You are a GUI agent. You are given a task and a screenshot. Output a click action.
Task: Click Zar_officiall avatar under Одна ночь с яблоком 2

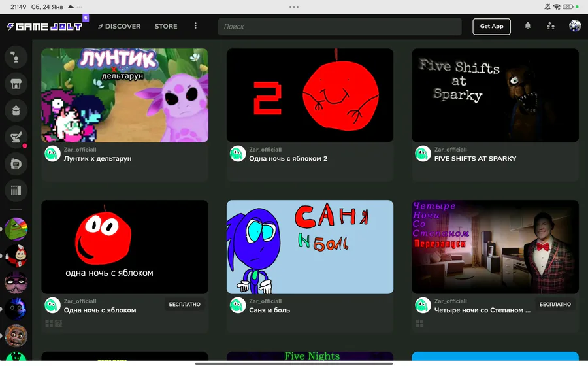tap(238, 154)
